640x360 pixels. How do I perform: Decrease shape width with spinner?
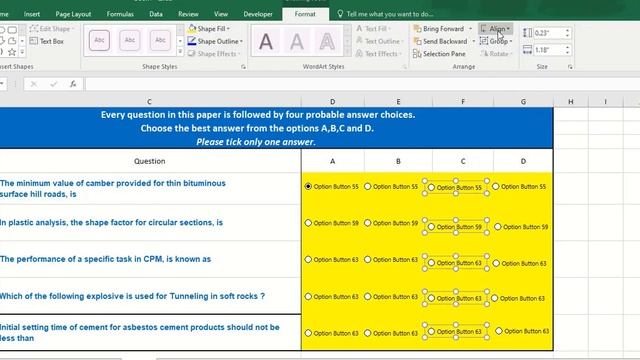pos(567,53)
